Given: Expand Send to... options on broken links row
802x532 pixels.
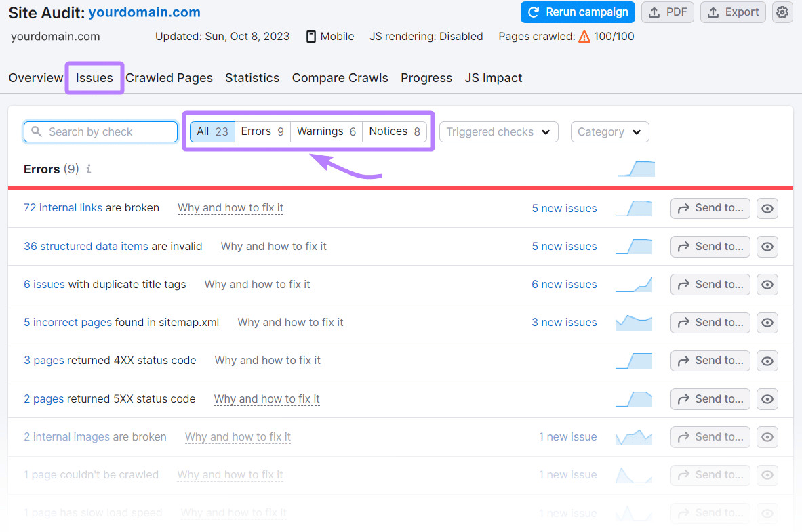Looking at the screenshot, I should [x=710, y=208].
